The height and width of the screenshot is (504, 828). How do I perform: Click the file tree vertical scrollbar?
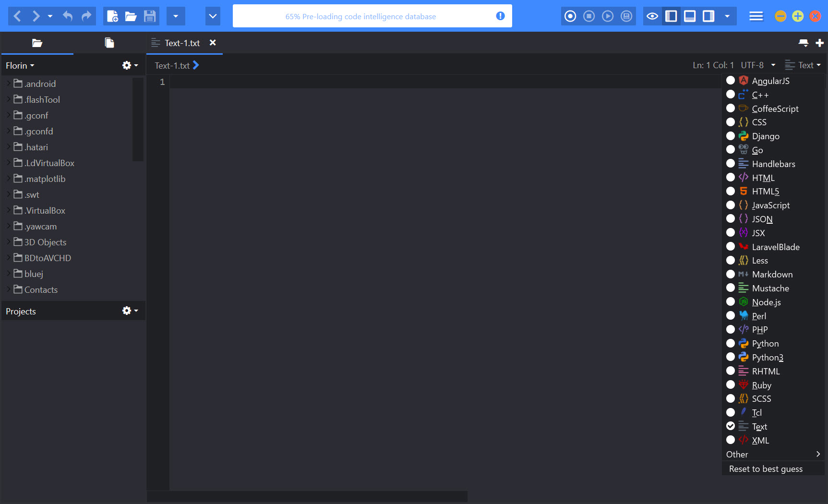click(138, 119)
